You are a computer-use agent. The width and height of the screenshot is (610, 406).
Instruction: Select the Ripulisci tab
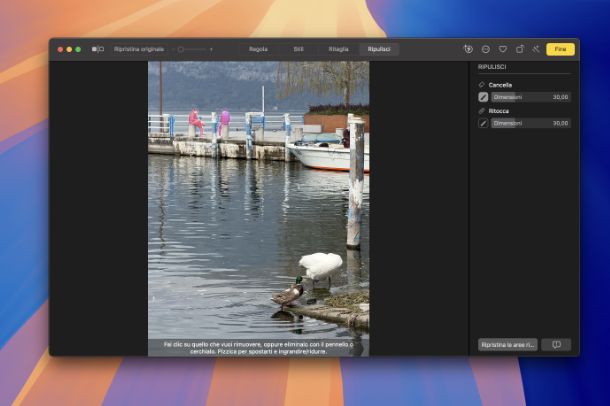(379, 49)
